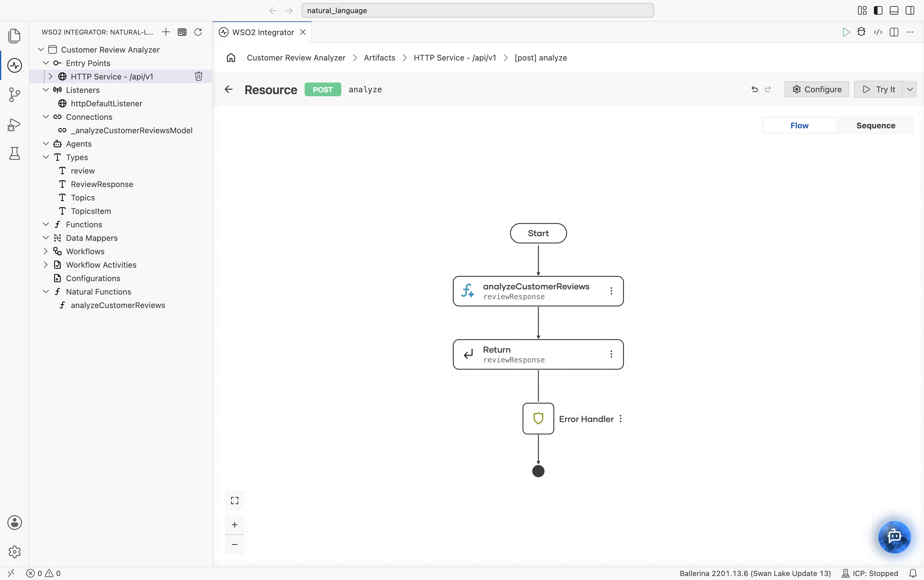The height and width of the screenshot is (580, 924).
Task: Open WSO2 Integrator activity bar icon
Action: point(15,65)
